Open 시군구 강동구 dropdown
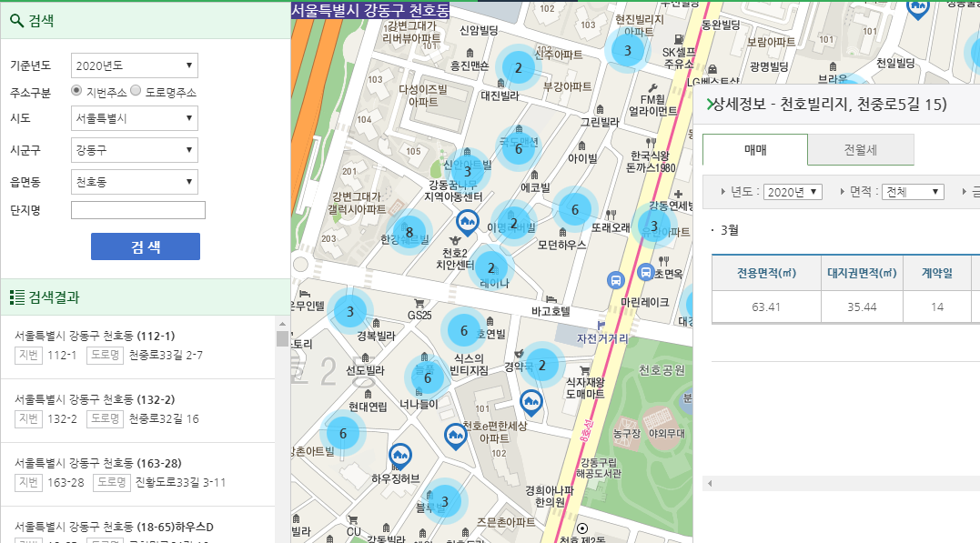The width and height of the screenshot is (980, 543). coord(135,150)
